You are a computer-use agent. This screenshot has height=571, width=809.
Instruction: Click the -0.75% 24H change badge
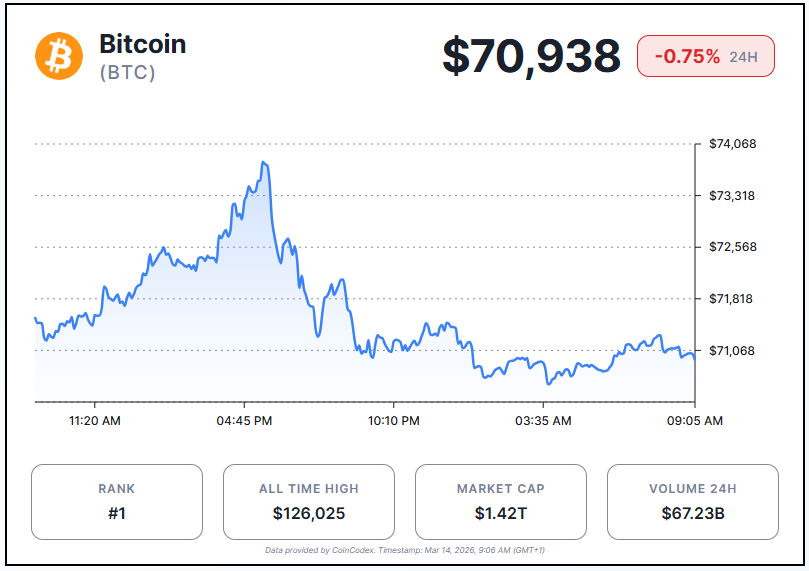click(x=705, y=56)
